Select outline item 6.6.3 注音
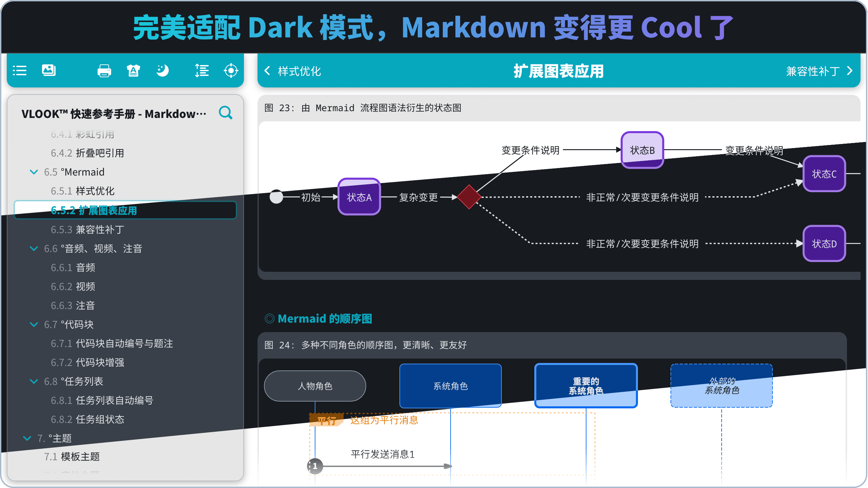The width and height of the screenshot is (868, 488). point(73,305)
